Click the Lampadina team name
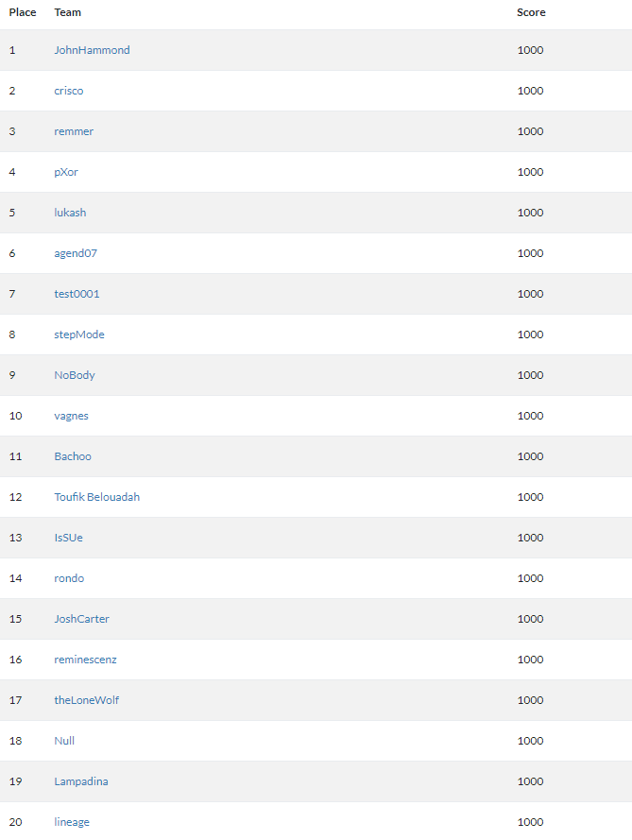The width and height of the screenshot is (632, 840). coord(81,781)
